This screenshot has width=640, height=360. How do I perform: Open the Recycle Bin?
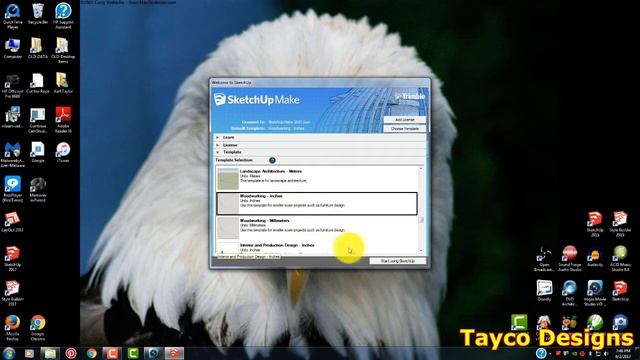pos(38,14)
